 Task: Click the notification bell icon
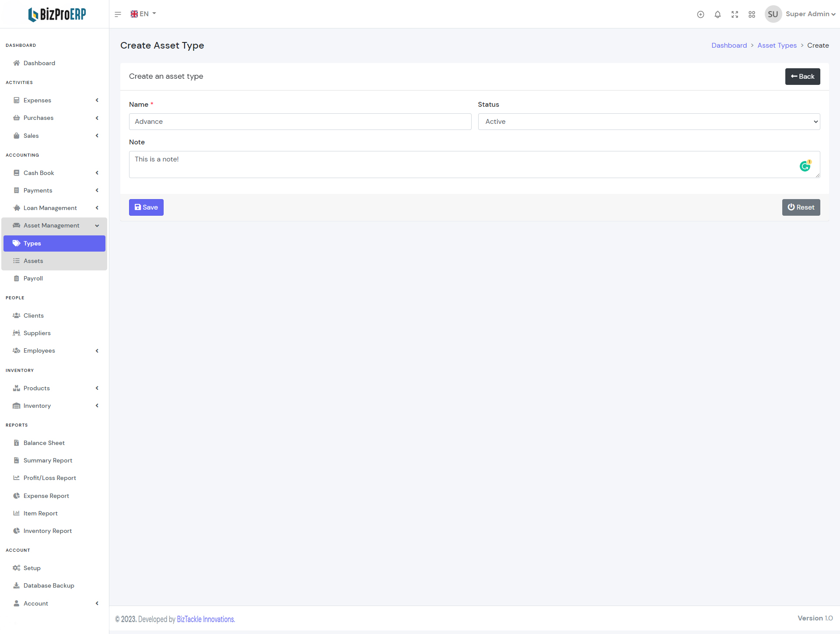pos(717,14)
